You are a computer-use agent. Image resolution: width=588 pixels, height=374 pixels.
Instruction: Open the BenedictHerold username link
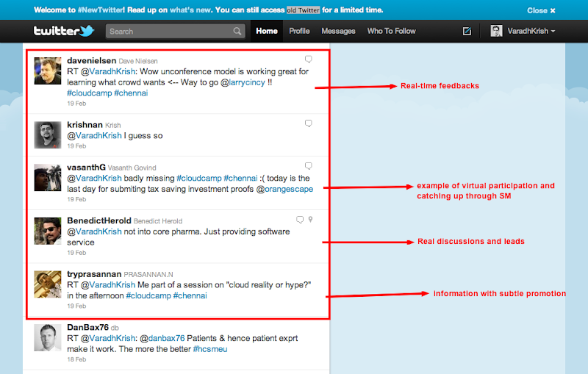point(99,220)
